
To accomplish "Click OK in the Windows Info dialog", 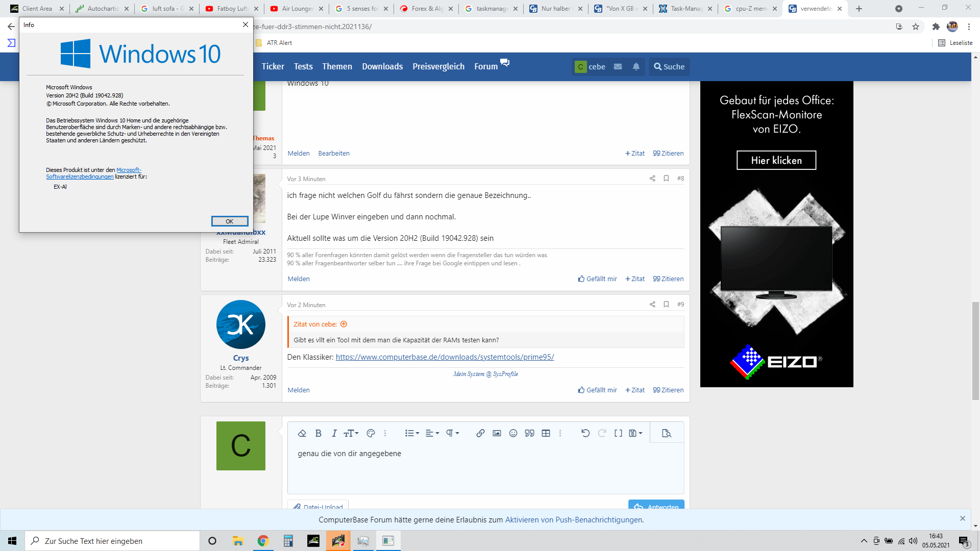I will tap(230, 221).
